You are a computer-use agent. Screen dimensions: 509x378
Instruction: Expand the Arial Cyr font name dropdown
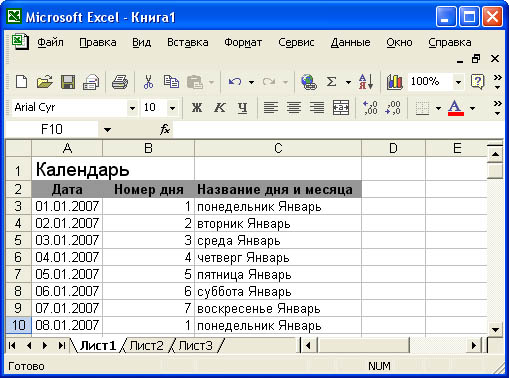pyautogui.click(x=132, y=108)
